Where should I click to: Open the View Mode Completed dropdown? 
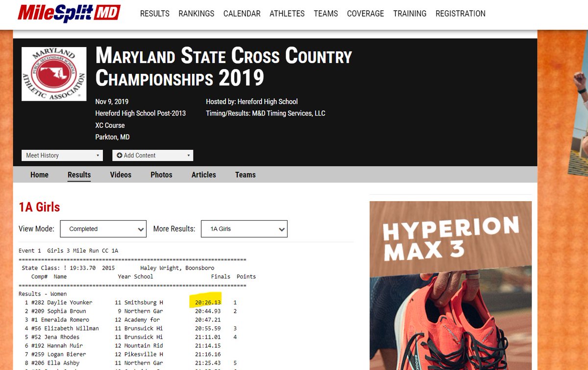click(x=103, y=229)
